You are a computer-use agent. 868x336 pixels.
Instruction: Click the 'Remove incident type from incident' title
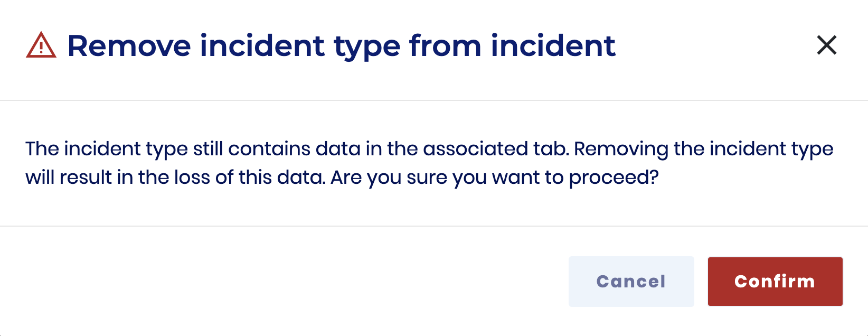tap(341, 45)
